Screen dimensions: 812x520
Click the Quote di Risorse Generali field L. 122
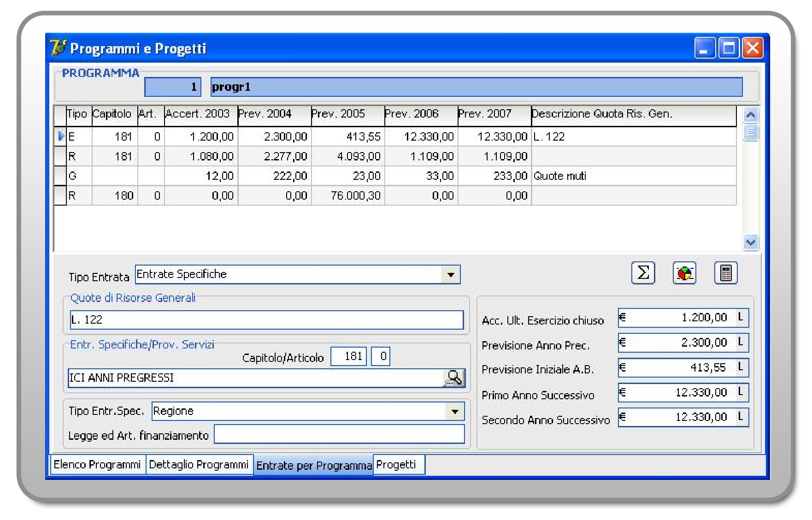tap(266, 320)
